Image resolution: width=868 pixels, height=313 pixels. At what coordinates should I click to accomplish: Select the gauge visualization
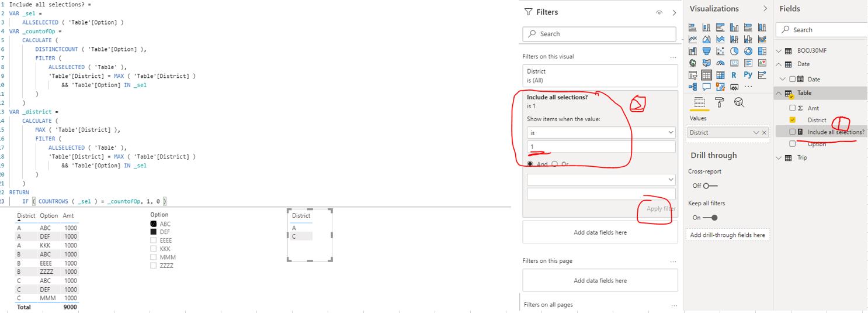720,63
